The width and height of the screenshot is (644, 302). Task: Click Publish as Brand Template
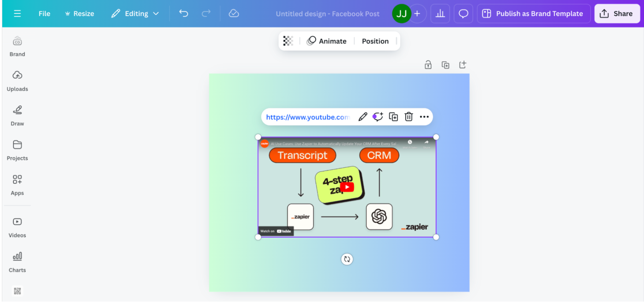point(533,14)
